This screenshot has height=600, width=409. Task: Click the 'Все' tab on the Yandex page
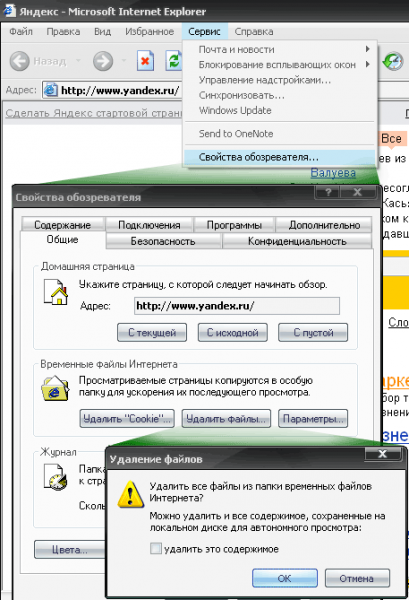391,138
